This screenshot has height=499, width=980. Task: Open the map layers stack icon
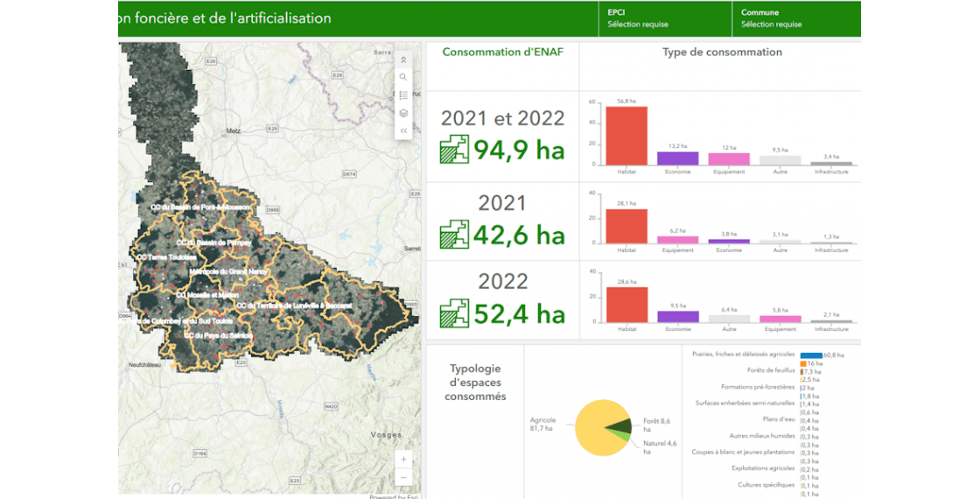[403, 113]
